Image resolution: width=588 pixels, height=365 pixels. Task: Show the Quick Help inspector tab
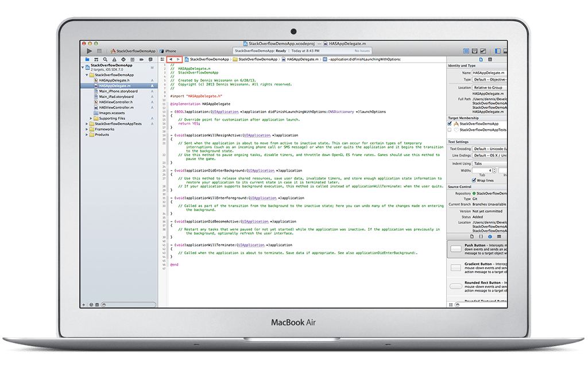point(490,60)
